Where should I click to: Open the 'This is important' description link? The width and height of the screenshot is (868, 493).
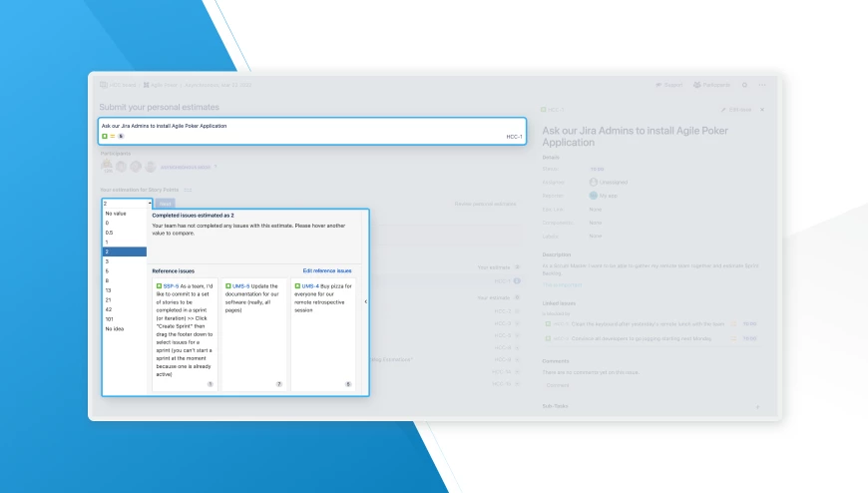562,284
